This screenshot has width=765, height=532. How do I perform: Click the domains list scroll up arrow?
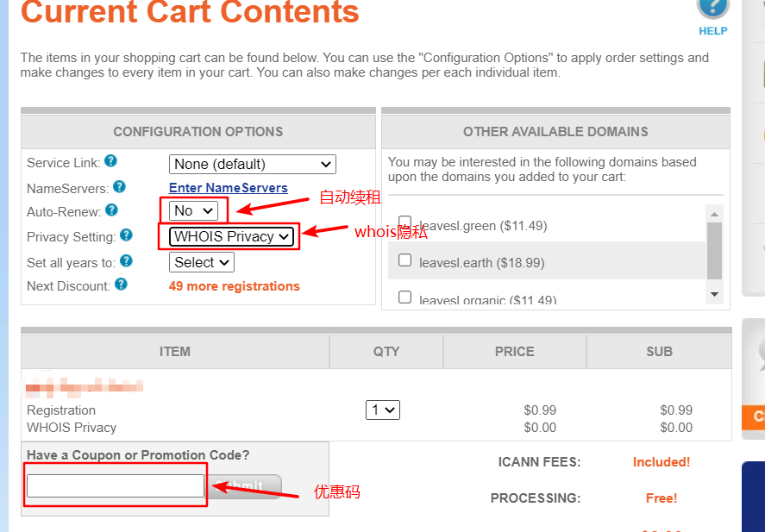(714, 214)
